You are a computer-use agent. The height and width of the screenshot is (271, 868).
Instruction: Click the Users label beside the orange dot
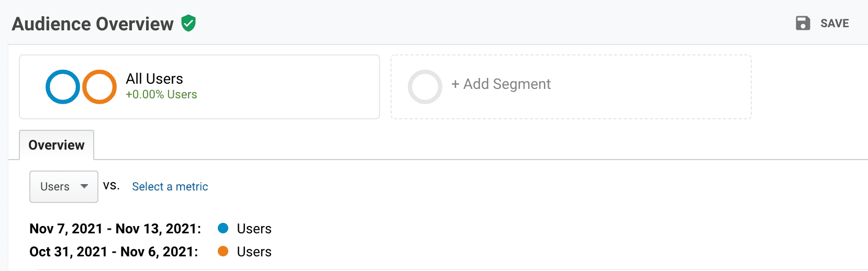(x=254, y=252)
